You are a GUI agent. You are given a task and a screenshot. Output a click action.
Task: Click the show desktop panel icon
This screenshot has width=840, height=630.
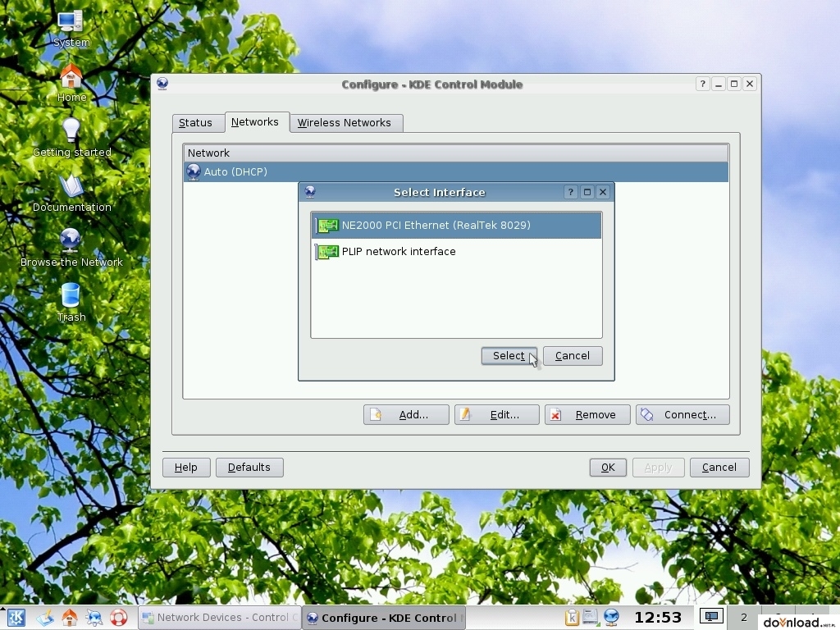coord(45,618)
